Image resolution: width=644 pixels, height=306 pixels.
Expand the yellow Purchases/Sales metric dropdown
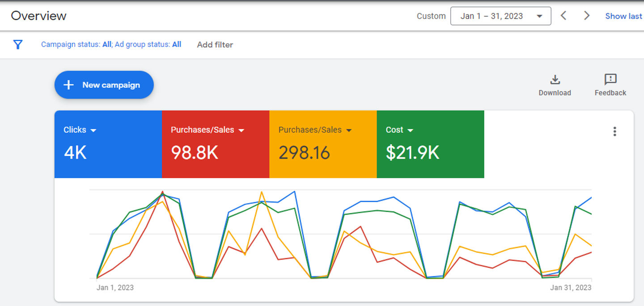[x=349, y=130]
